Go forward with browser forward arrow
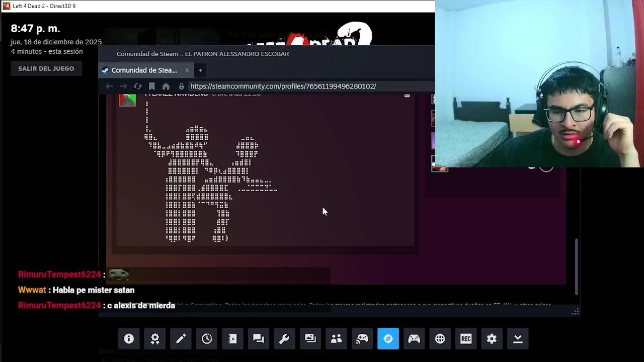This screenshot has height=362, width=644. click(123, 86)
